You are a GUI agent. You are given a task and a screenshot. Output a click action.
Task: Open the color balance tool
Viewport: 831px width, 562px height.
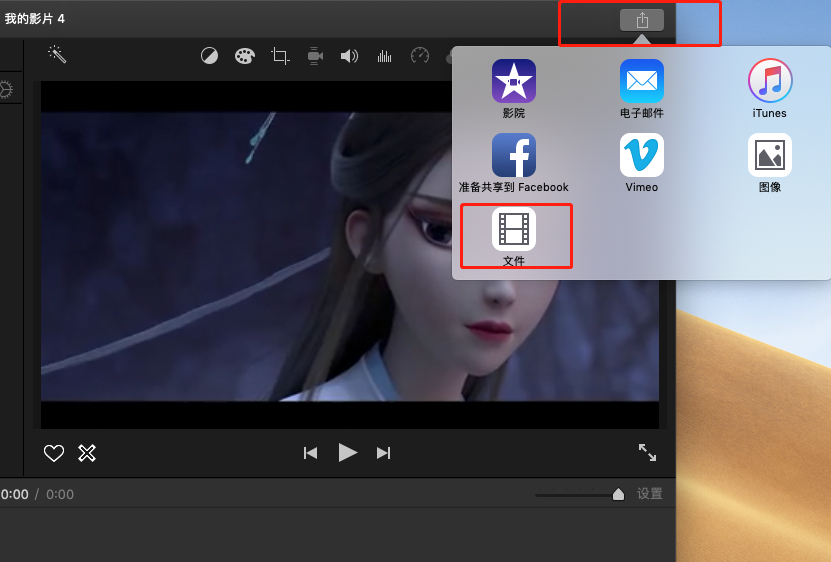pos(209,55)
